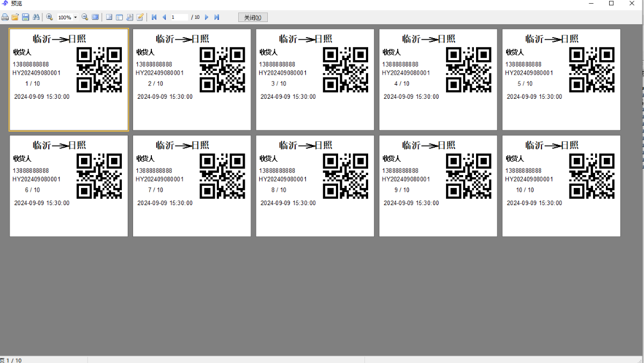Viewport: 644px width, 363px height.
Task: Save the preview using floppy disk icon
Action: [25, 17]
